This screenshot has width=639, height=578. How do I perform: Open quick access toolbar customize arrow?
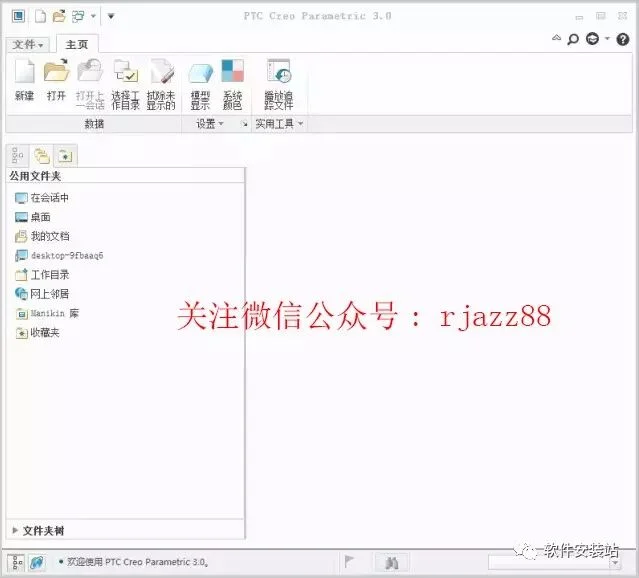[x=111, y=16]
